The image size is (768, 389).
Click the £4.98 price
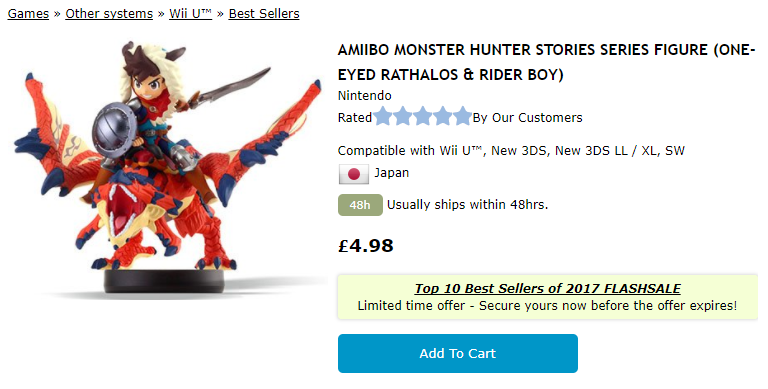(365, 245)
